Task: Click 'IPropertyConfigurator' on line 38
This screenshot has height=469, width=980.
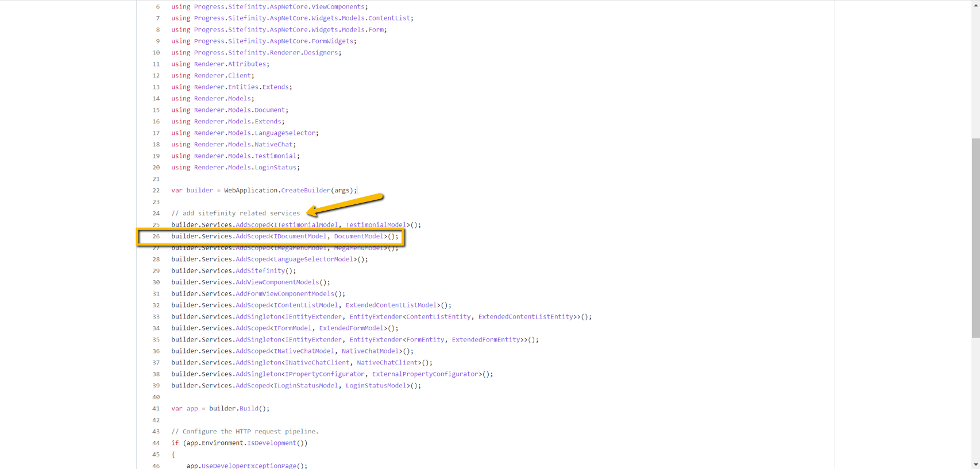Action: (x=325, y=374)
